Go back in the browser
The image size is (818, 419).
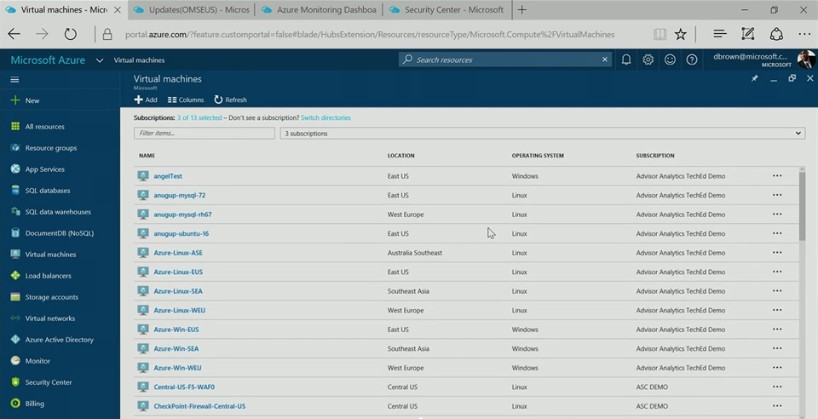[14, 34]
